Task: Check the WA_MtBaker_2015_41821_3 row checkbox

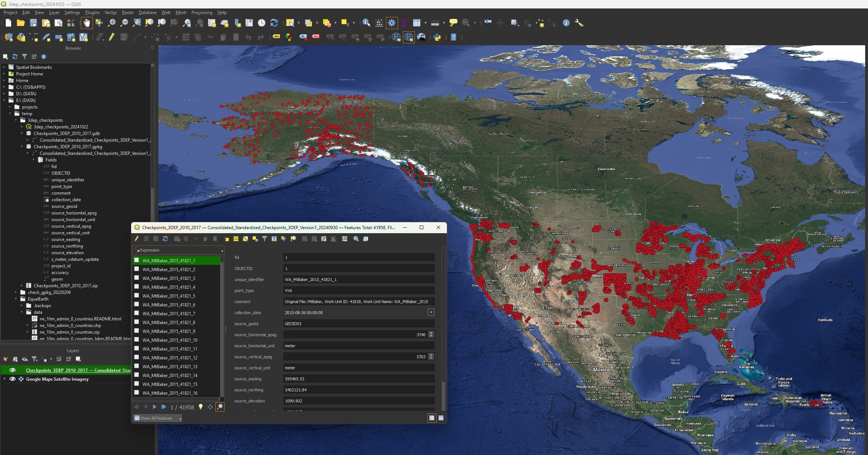Action: tap(137, 278)
